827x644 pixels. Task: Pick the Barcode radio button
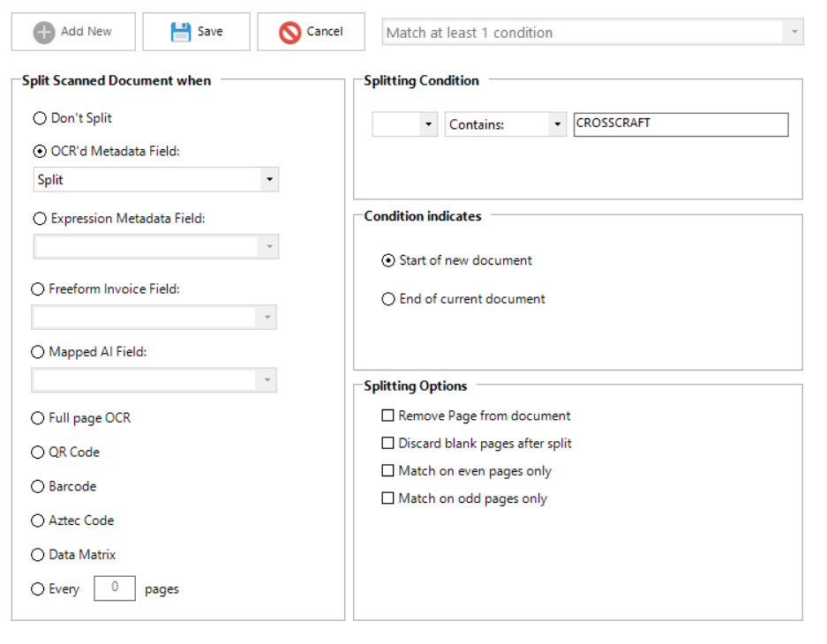(38, 487)
